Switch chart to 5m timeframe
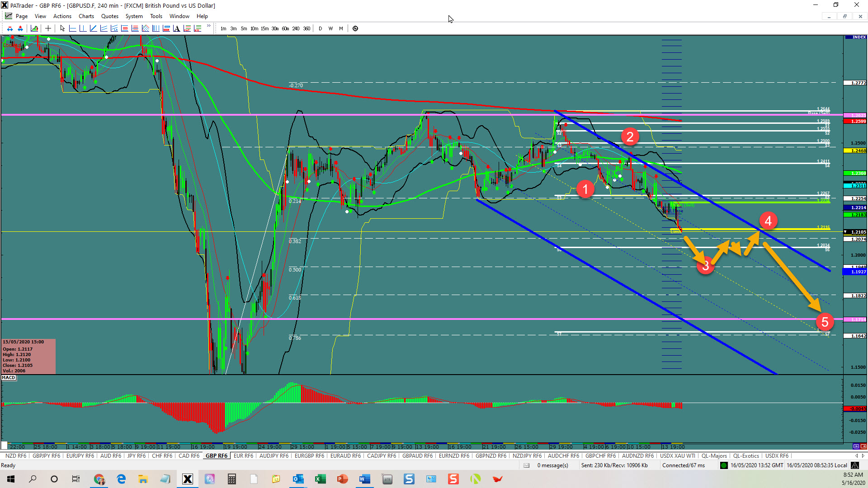 (244, 28)
